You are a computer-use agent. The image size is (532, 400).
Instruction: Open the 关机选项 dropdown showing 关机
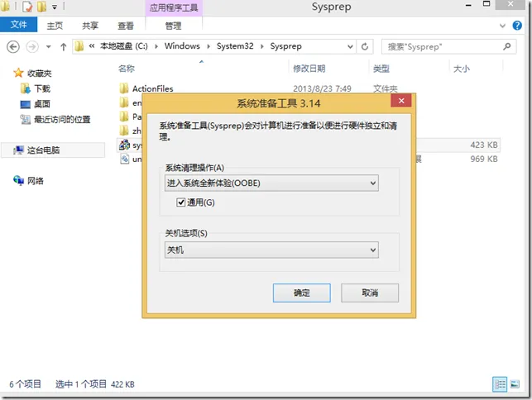(271, 250)
